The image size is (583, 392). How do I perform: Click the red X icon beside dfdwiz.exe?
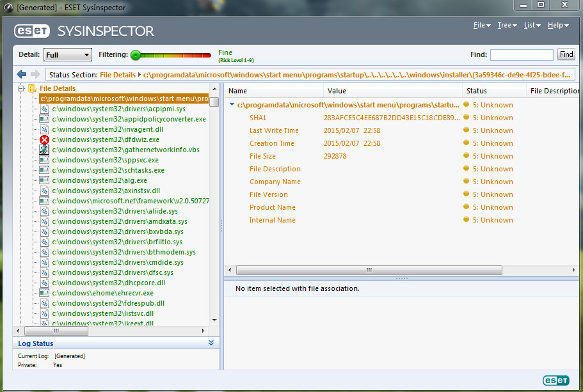coord(45,139)
